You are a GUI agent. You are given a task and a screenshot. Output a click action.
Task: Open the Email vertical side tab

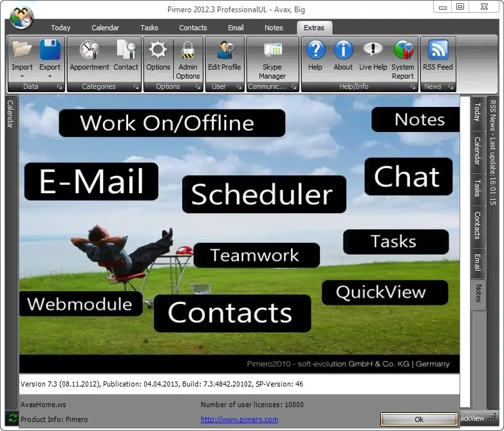[x=478, y=263]
